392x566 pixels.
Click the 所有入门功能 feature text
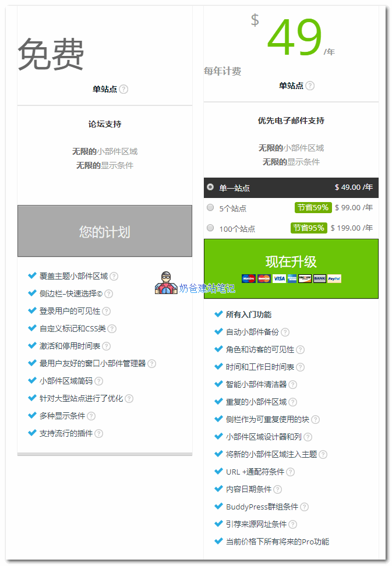249,315
